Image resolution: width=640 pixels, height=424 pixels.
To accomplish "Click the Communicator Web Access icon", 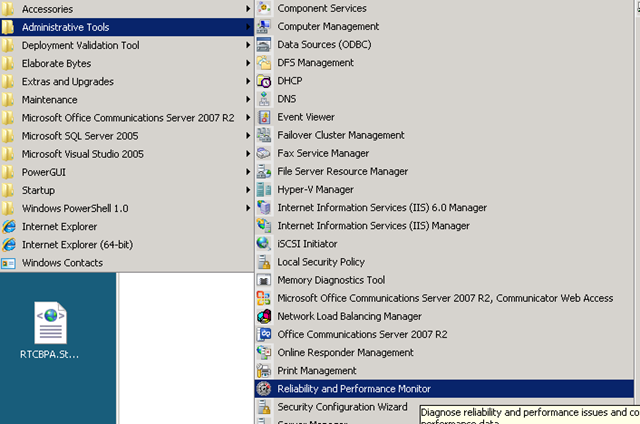I will tap(264, 298).
